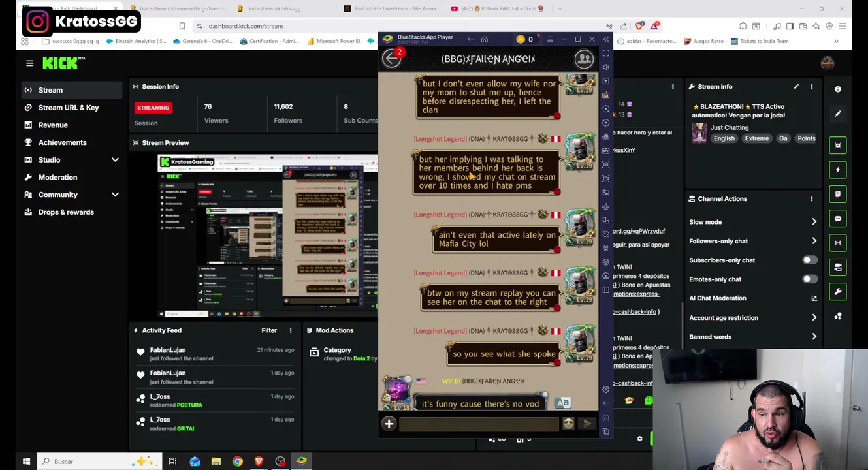Open the Kick hamburger menu
This screenshot has height=470, width=868.
point(29,63)
